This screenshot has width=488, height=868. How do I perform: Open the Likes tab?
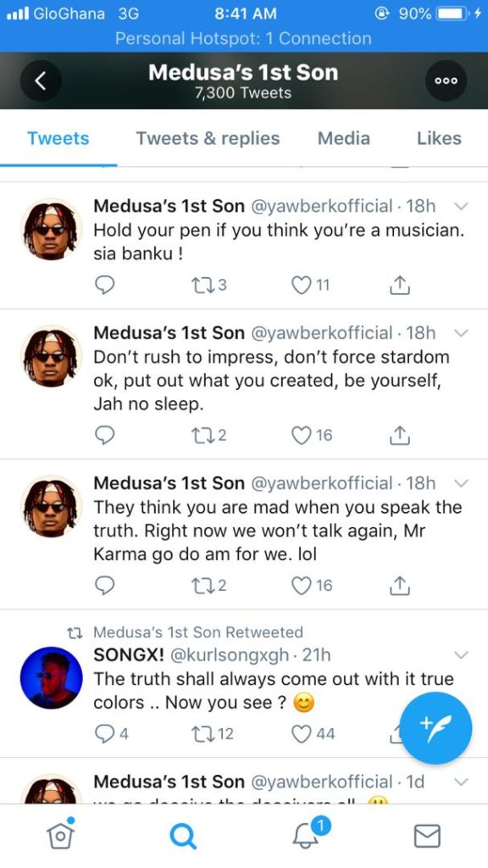click(440, 138)
